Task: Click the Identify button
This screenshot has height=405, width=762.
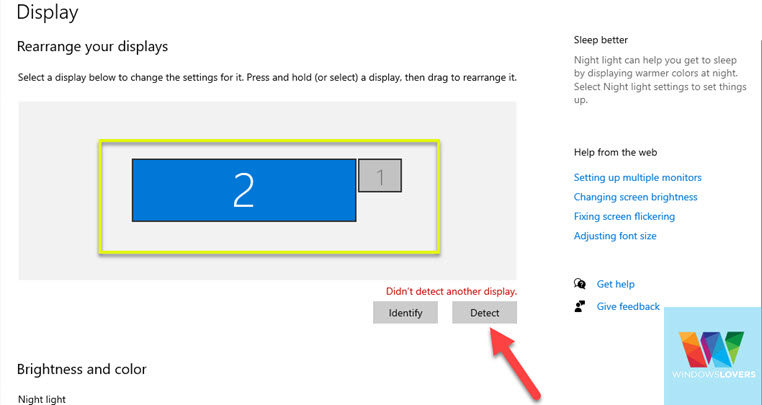Action: 405,313
